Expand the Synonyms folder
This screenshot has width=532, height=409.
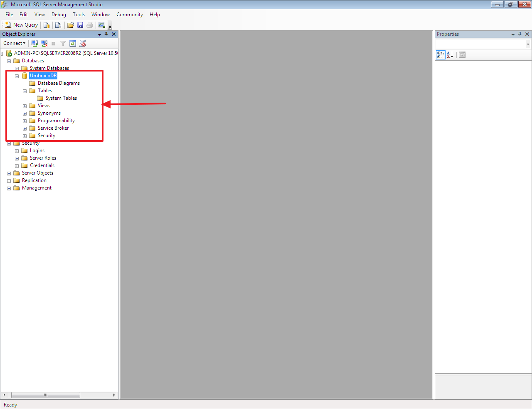pos(25,113)
